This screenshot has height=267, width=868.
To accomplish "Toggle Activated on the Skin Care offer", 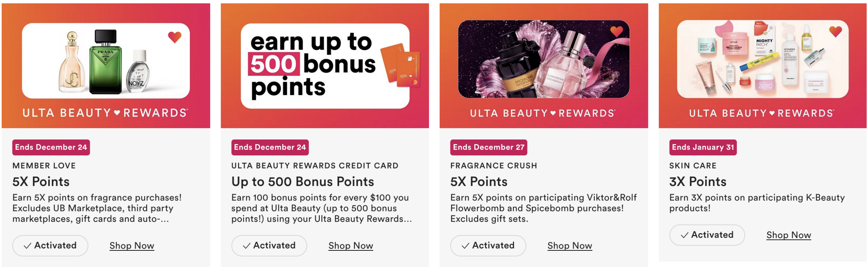I will 707,235.
